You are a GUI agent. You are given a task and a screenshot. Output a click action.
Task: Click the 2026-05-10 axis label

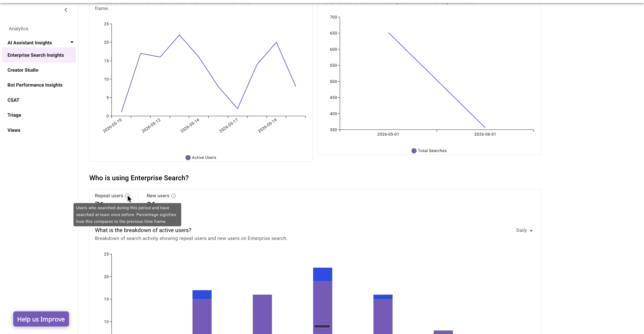point(112,125)
